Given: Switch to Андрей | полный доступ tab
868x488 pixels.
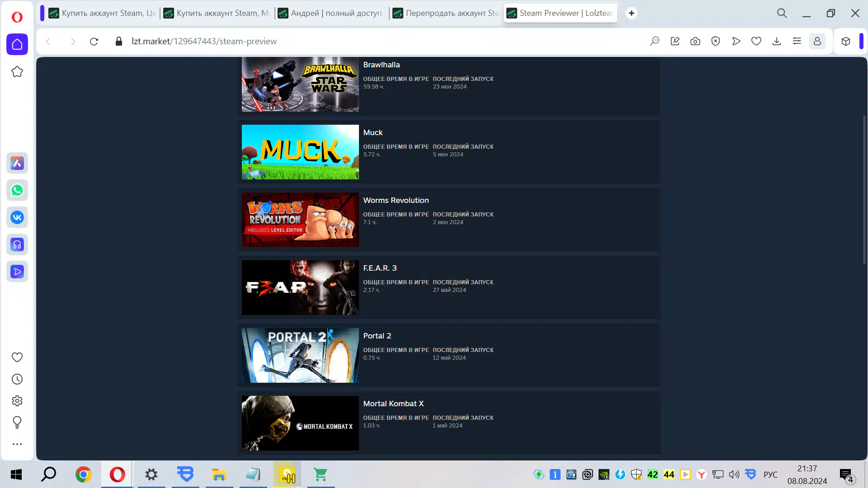Looking at the screenshot, I should (x=331, y=13).
